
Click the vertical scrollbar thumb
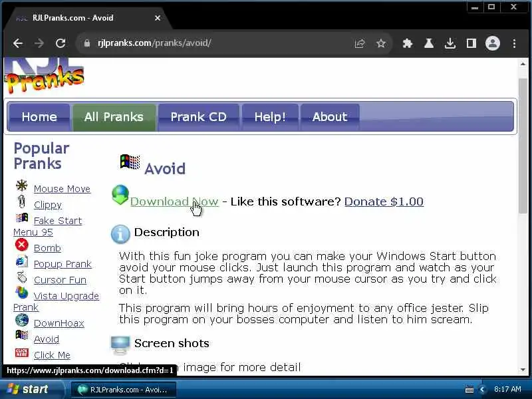[523, 146]
